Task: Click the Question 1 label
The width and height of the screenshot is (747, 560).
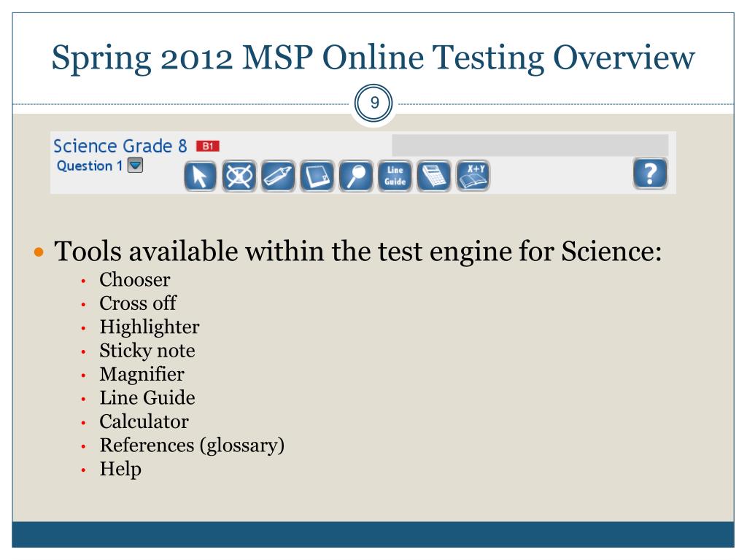Action: 90,166
